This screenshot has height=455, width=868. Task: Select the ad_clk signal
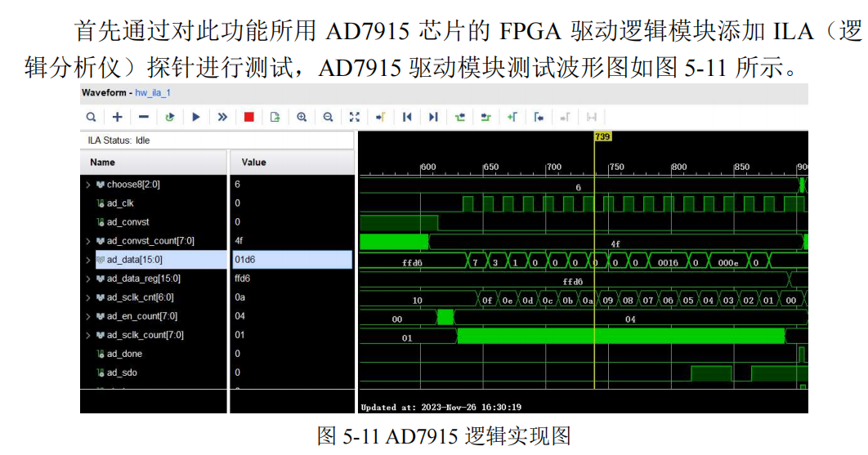click(x=120, y=203)
